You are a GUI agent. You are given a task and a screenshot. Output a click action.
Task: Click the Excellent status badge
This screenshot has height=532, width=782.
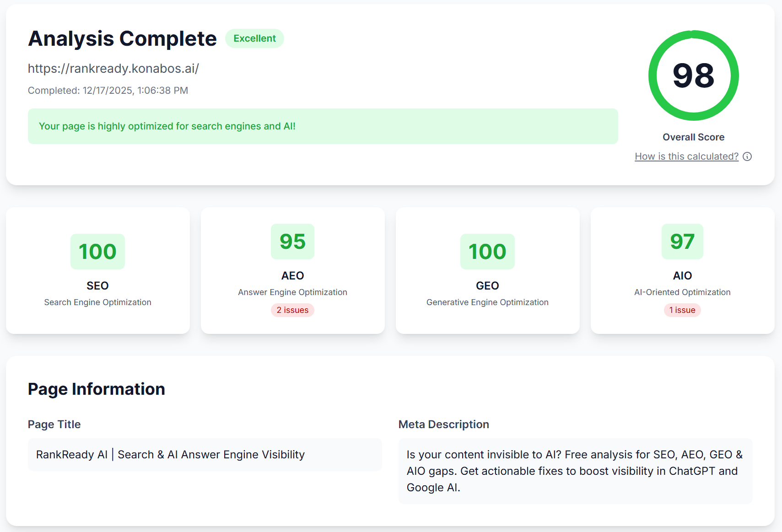coord(254,38)
